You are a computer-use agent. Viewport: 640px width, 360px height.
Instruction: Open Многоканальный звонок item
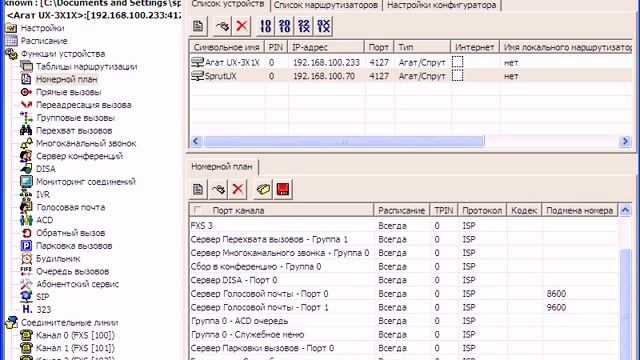click(x=86, y=143)
